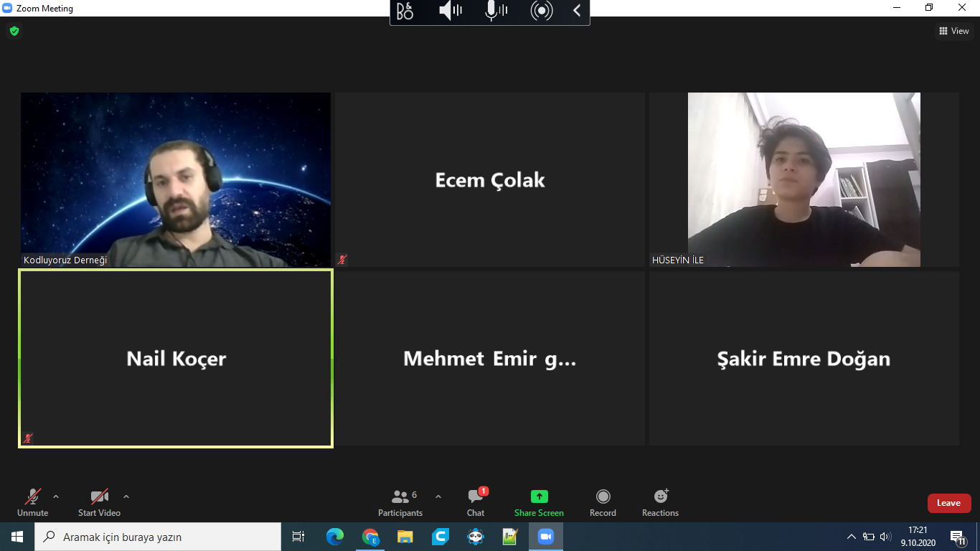Open speaker settings in B&O audio bar
980x551 pixels.
451,11
